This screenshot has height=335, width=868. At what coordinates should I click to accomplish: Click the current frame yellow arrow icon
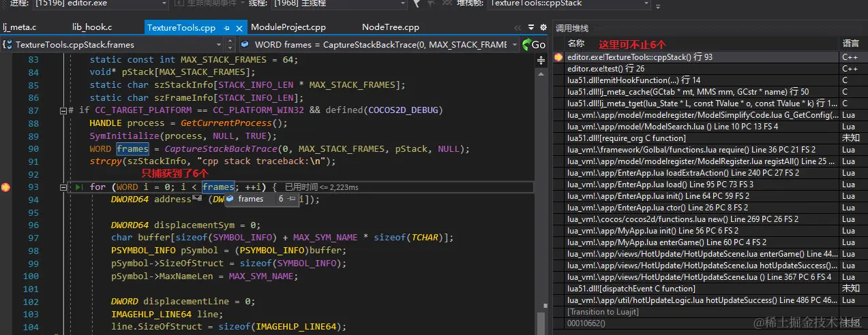click(x=559, y=57)
